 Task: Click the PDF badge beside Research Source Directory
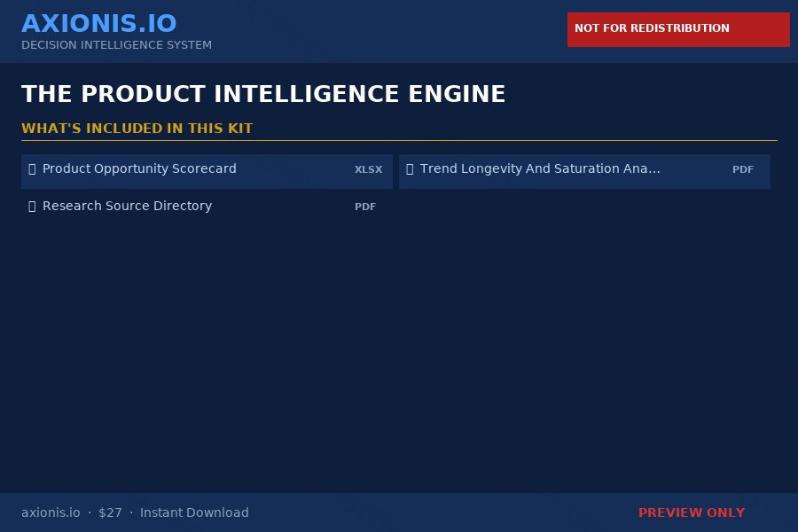[x=365, y=207]
